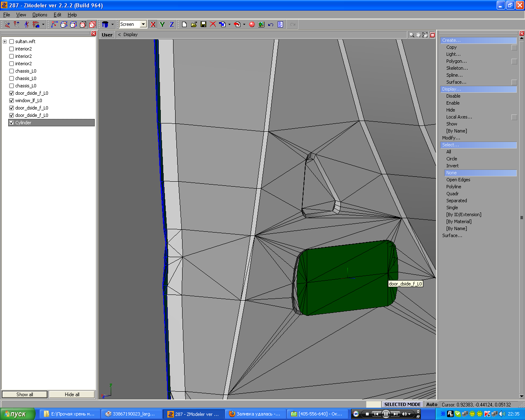
Task: Click the Save floppy disk icon
Action: (x=203, y=25)
